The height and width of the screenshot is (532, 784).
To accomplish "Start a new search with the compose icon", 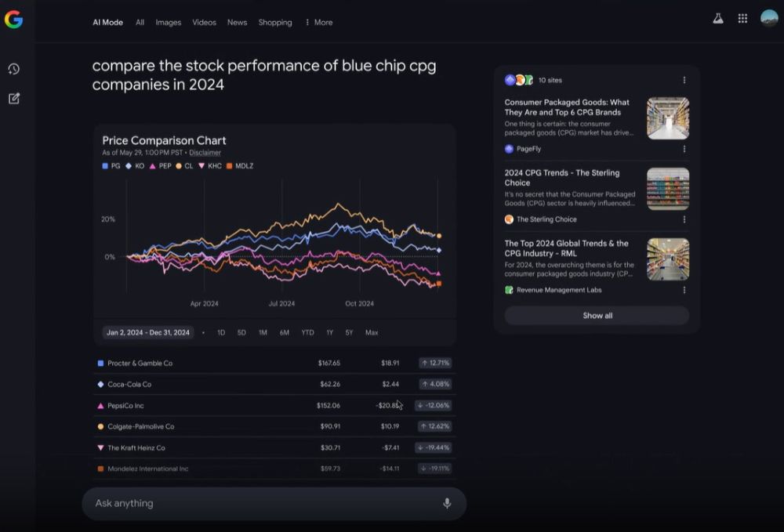I will 14,99.
